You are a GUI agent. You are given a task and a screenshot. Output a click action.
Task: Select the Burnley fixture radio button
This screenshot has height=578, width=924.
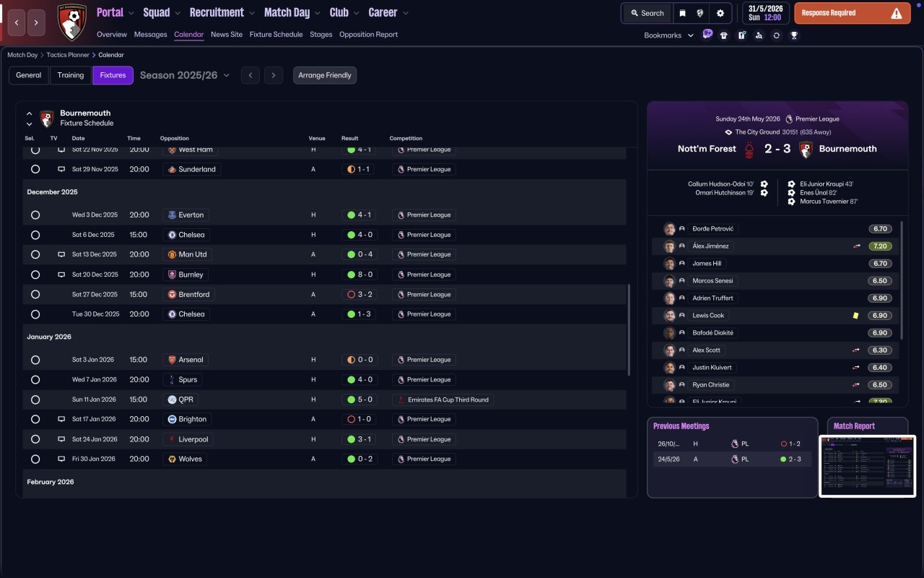point(35,275)
